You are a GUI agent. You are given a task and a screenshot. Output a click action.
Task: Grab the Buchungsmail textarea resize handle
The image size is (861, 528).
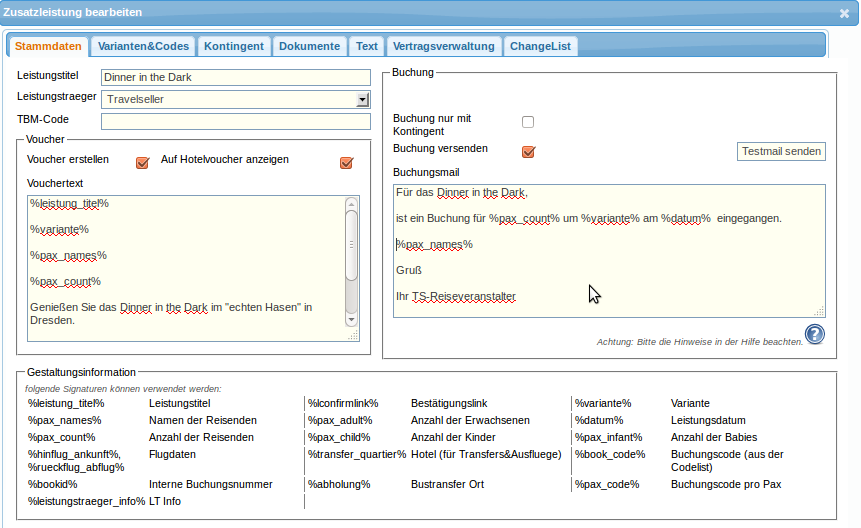(x=820, y=311)
